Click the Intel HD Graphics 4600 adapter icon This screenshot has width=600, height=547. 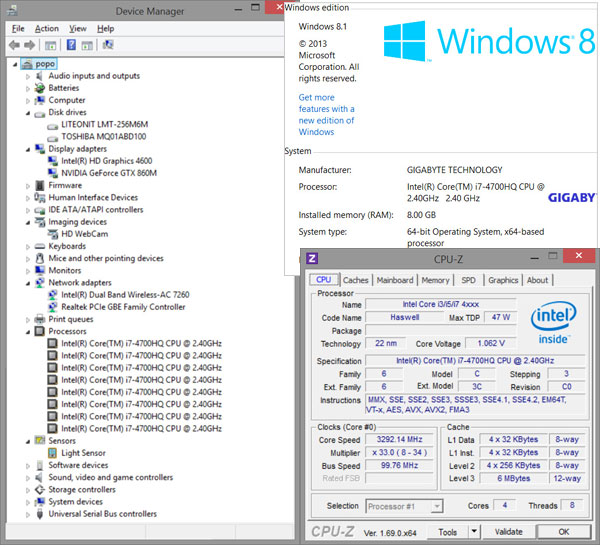click(52, 161)
